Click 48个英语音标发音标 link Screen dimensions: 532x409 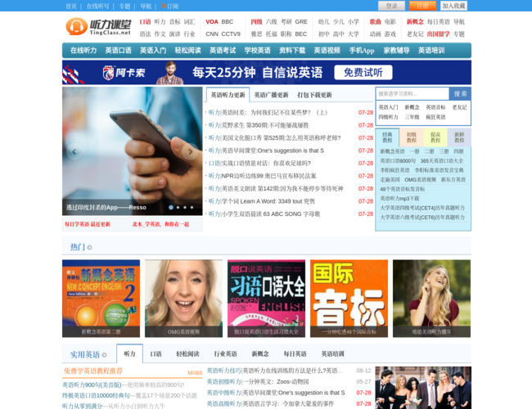tap(402, 189)
